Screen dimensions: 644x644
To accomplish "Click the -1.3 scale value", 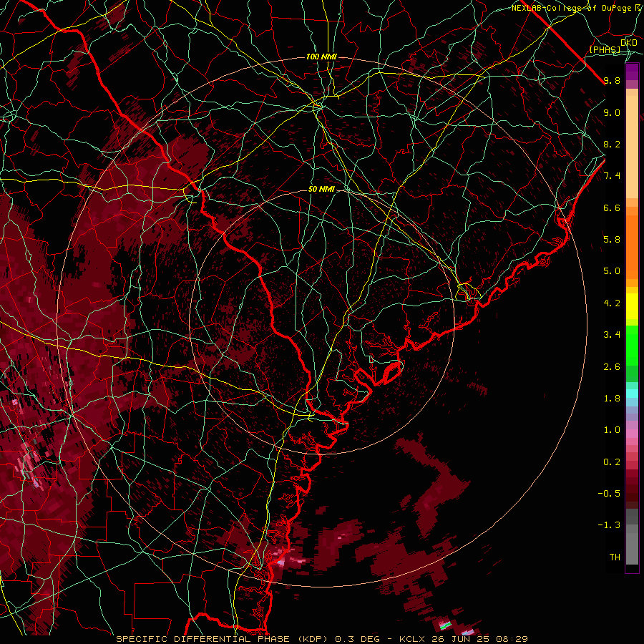I will coord(609,525).
